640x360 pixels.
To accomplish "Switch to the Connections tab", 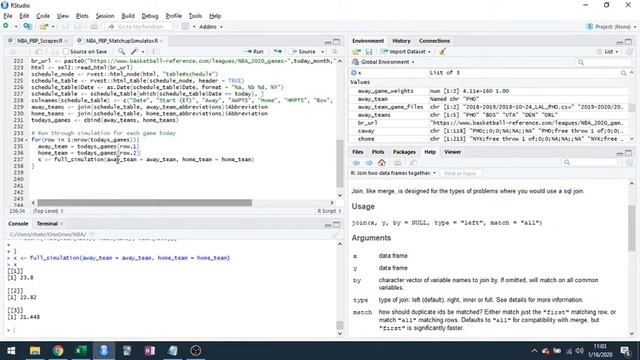I will pyautogui.click(x=434, y=41).
